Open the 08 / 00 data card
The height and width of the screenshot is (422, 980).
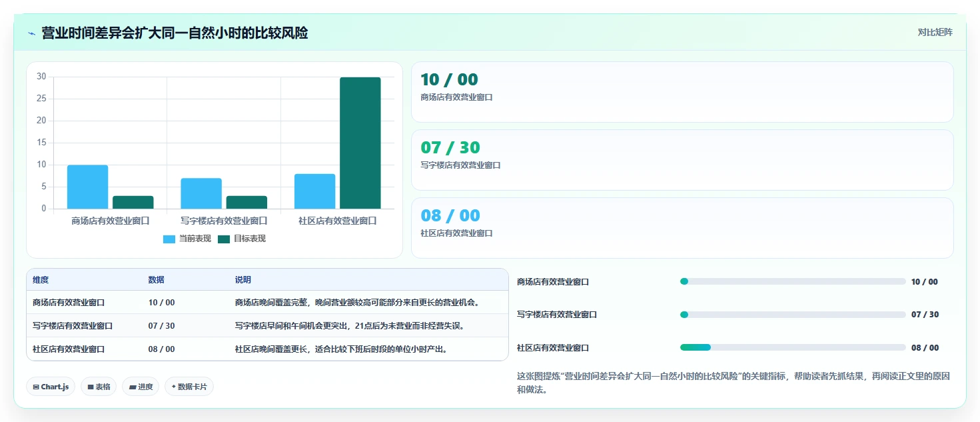pyautogui.click(x=682, y=227)
